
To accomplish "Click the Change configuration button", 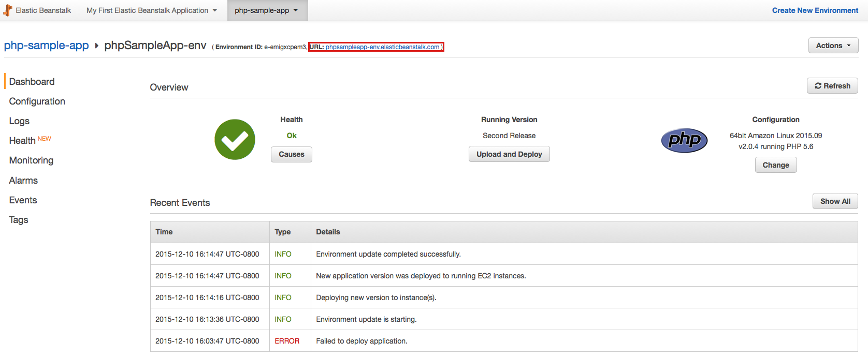I will (x=776, y=165).
